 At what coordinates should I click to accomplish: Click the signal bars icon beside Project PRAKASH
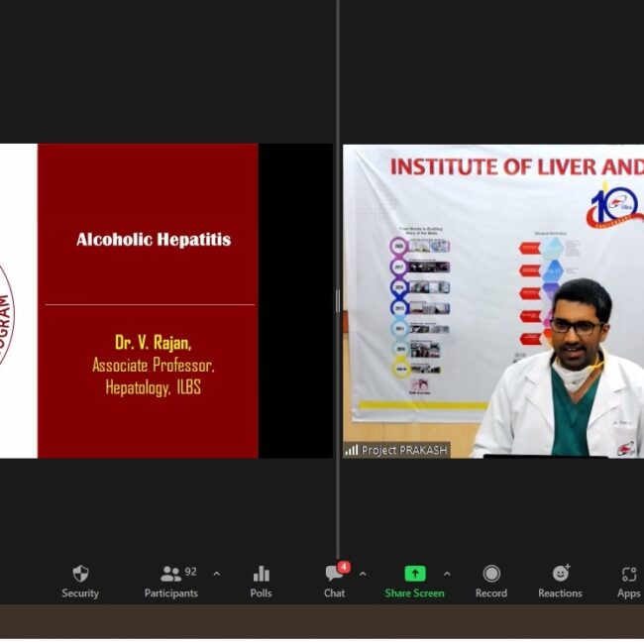tap(352, 450)
